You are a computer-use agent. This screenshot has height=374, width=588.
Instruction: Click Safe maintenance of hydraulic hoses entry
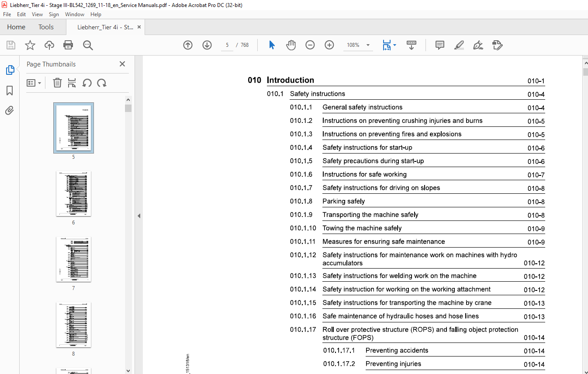pyautogui.click(x=401, y=316)
